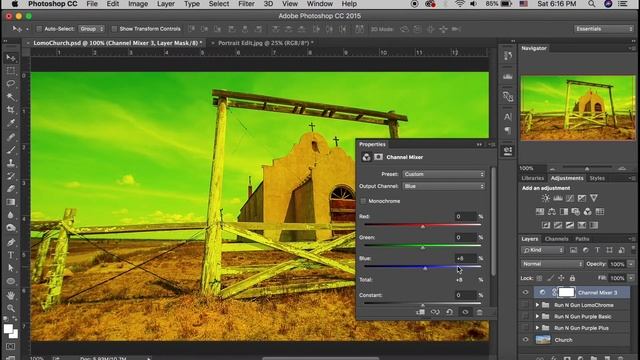640x360 pixels.
Task: Select the Eyedropper tool
Action: [11, 123]
